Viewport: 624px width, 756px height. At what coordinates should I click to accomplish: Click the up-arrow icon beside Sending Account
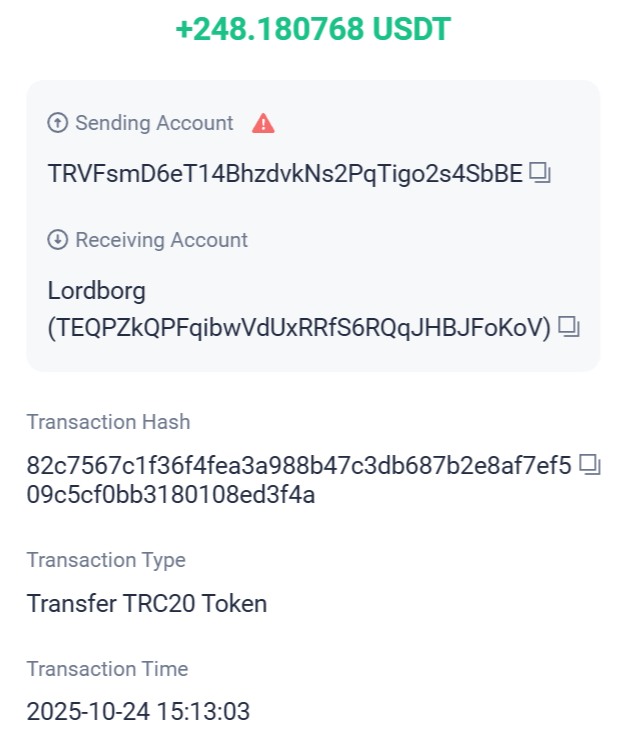pos(58,123)
